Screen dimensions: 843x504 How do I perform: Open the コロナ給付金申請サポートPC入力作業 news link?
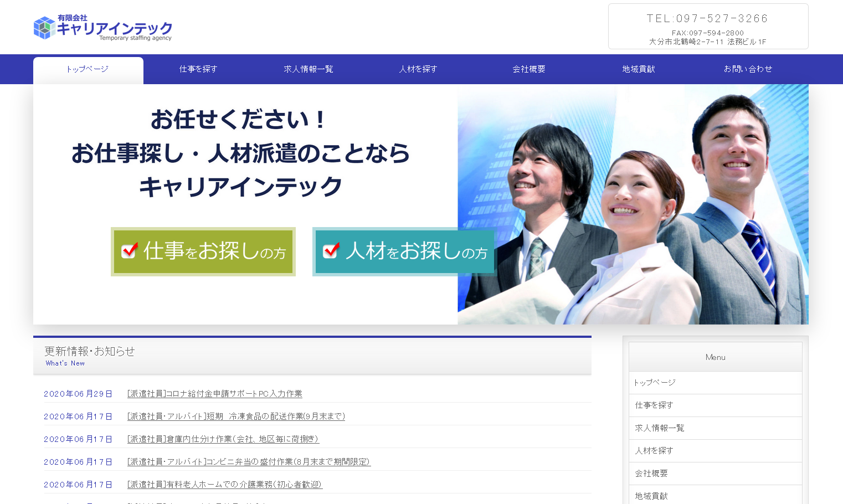214,394
